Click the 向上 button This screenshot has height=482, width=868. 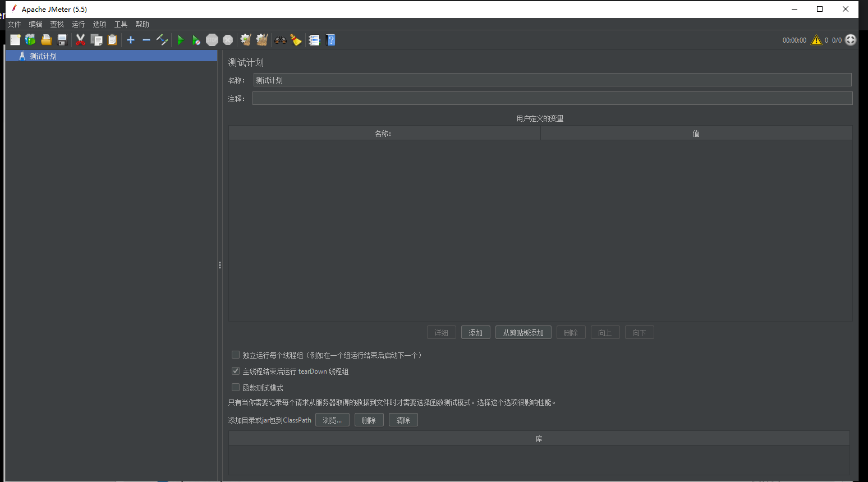point(605,332)
